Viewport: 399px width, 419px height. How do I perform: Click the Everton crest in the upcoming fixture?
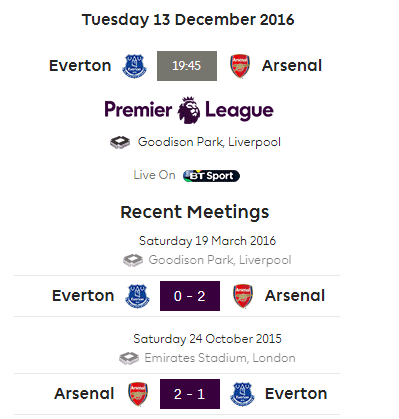134,66
